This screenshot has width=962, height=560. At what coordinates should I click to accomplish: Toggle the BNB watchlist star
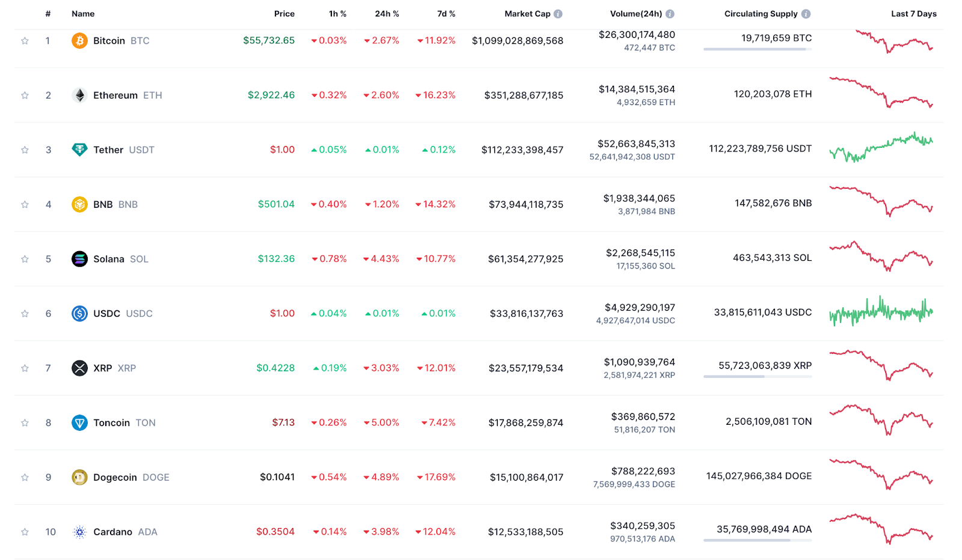pos(25,205)
